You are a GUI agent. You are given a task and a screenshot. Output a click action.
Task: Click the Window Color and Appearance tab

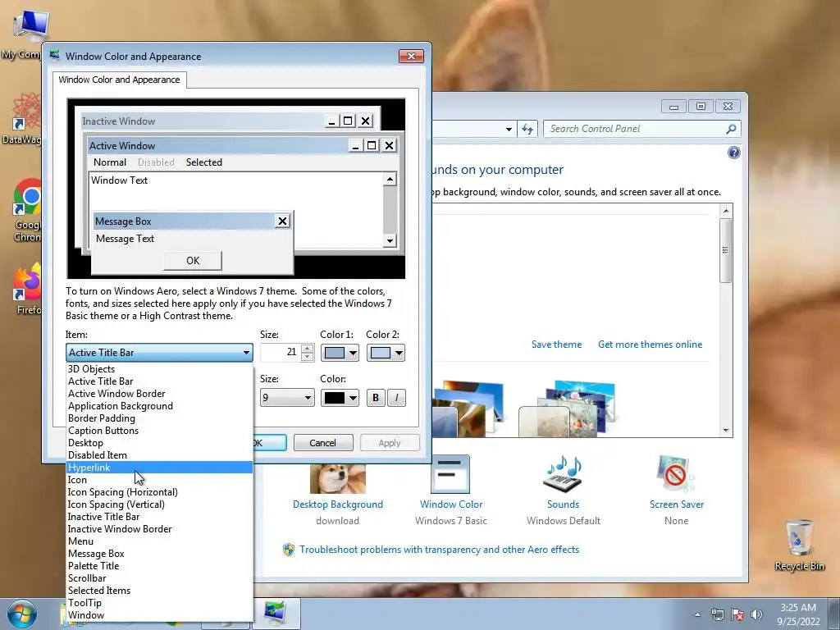point(120,80)
